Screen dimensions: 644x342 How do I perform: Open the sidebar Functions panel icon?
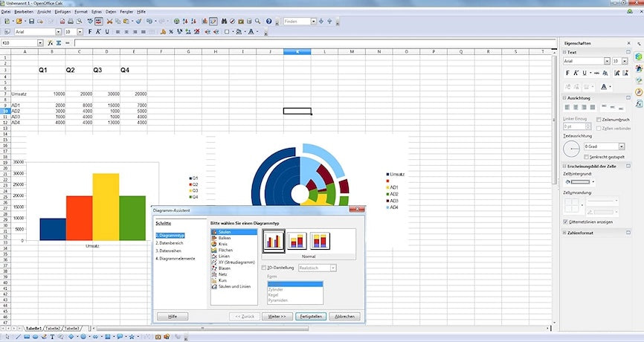click(639, 103)
